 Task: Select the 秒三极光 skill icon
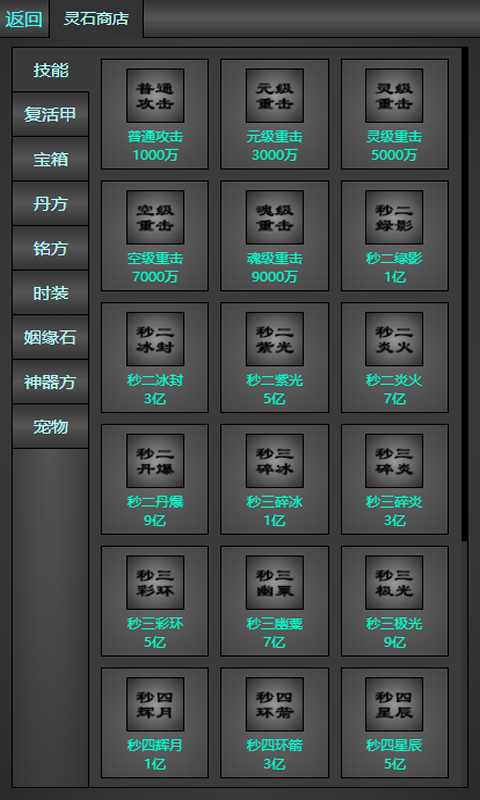(394, 583)
